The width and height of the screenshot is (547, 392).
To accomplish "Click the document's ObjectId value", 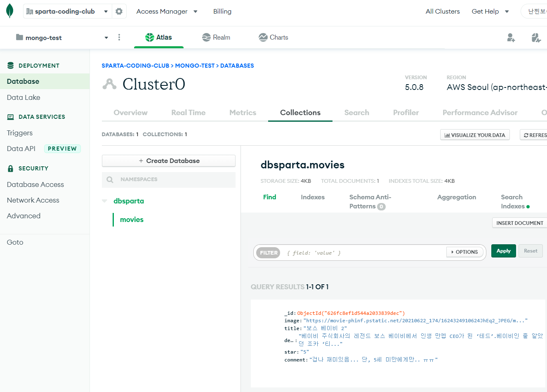I will pyautogui.click(x=351, y=313).
